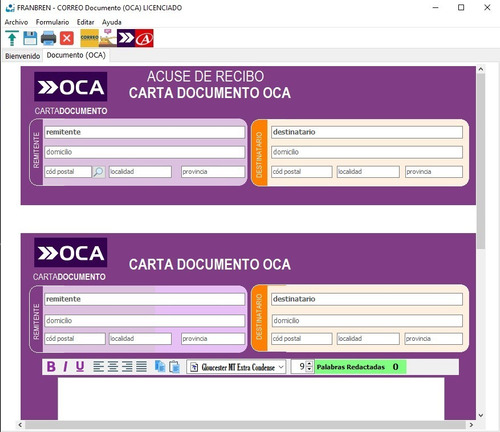Select the red Andreani 'A' toolbar icon
Viewport: 500px width, 432px height.
click(144, 38)
